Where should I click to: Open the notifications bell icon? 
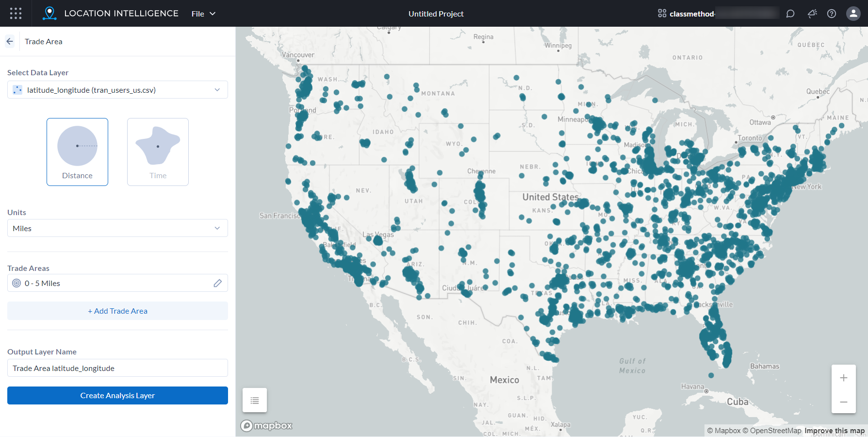point(812,14)
